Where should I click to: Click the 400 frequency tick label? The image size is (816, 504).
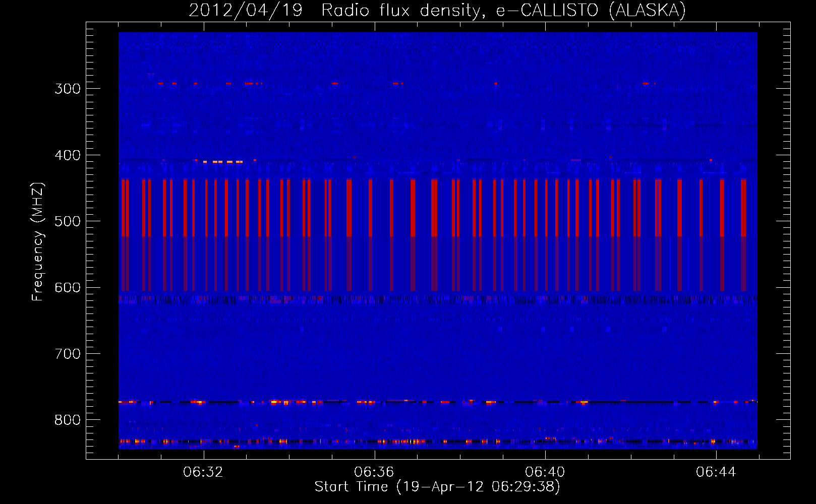(68, 155)
